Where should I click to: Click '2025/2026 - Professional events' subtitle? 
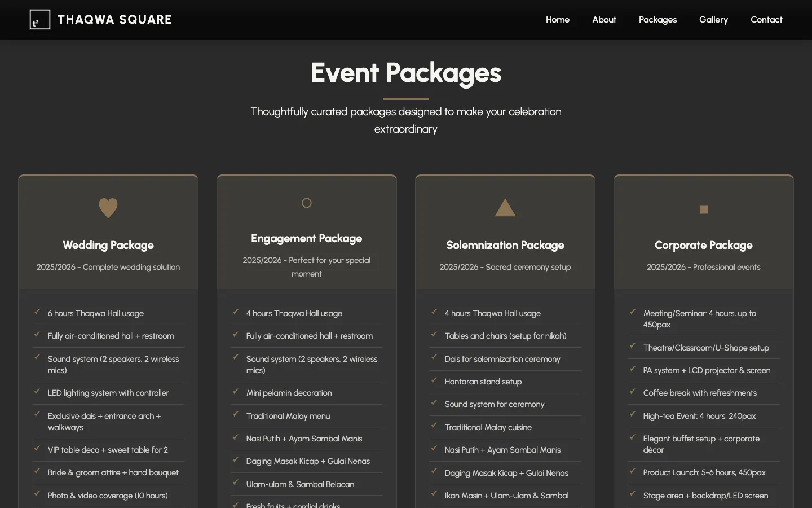(704, 267)
